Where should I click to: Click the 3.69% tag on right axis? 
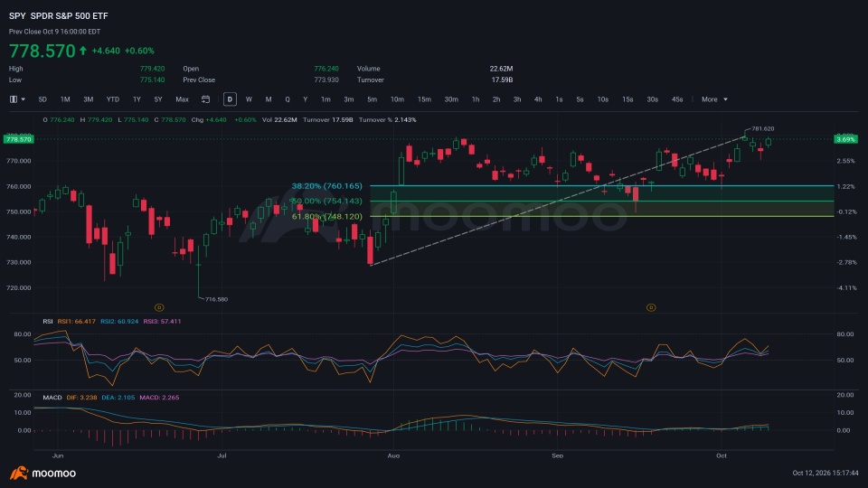coord(845,139)
